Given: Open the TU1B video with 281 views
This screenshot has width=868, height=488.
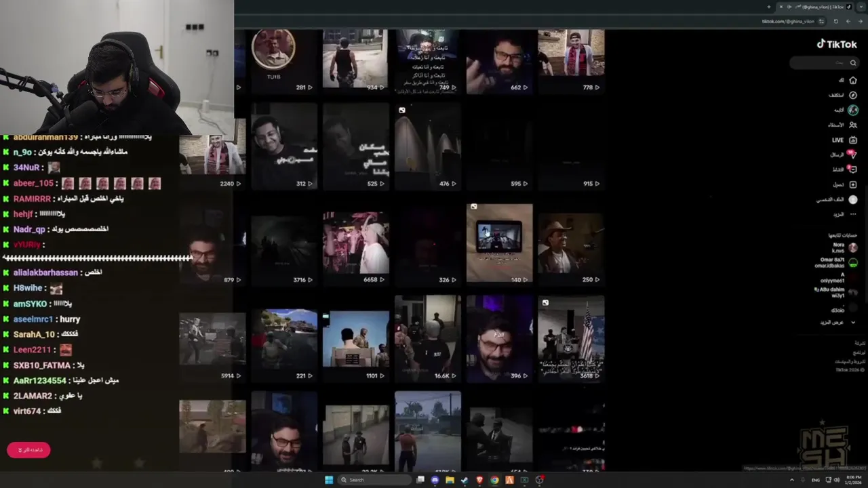Looking at the screenshot, I should click(284, 61).
